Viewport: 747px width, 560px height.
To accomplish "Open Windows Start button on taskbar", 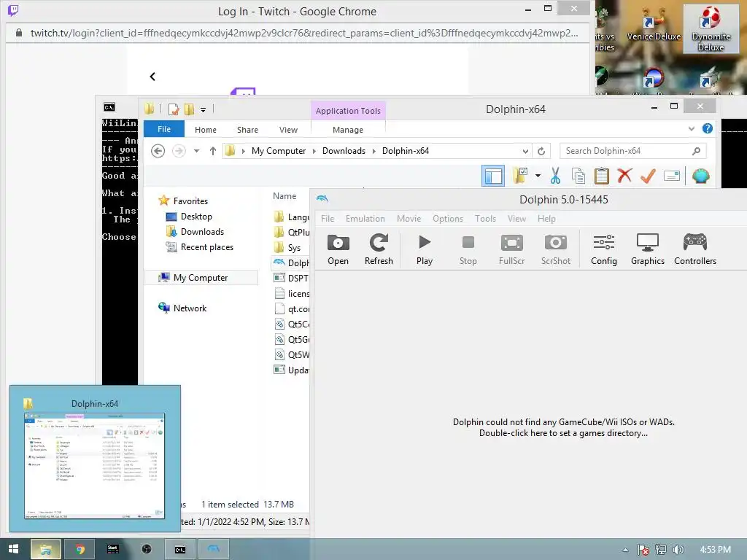I will click(13, 549).
